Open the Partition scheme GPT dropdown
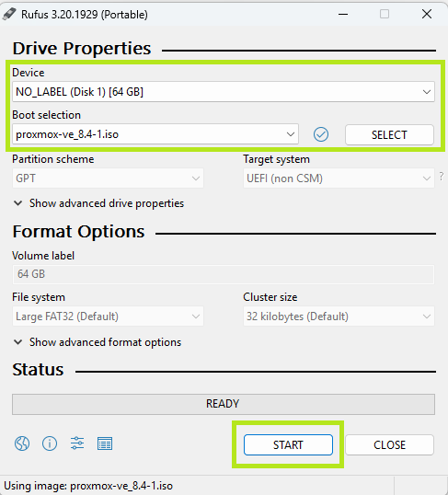The width and height of the screenshot is (448, 495). tap(108, 178)
